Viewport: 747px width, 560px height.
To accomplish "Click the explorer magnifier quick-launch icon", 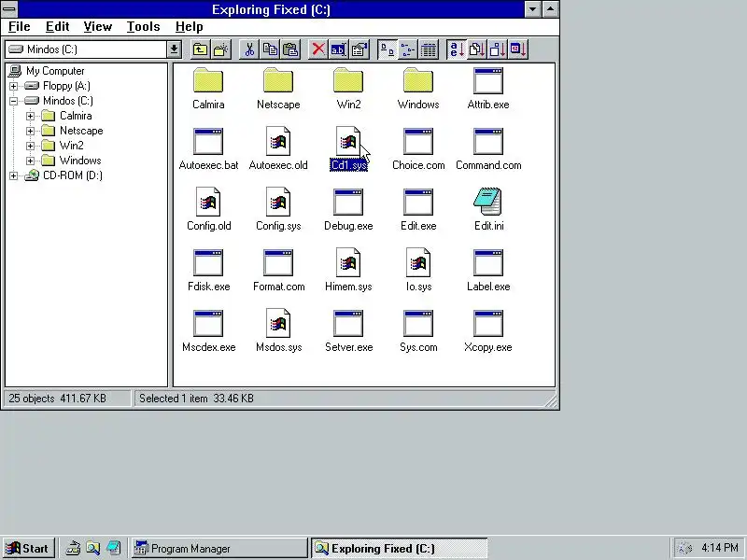I will click(93, 549).
